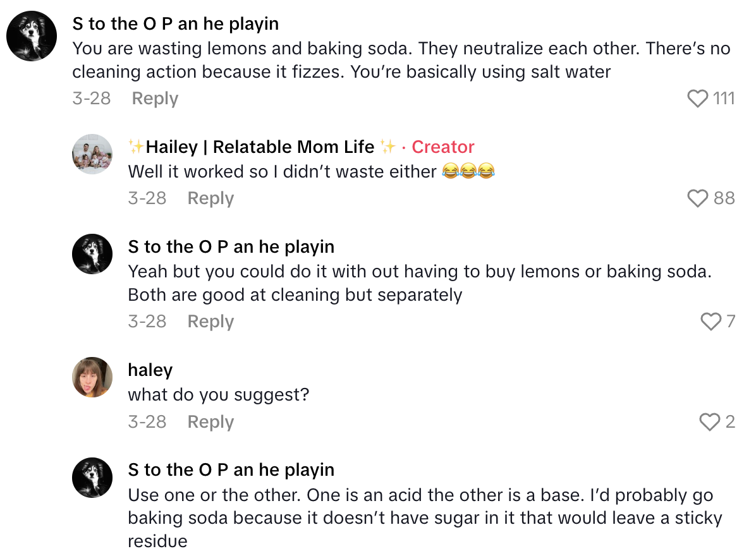Open dog avatar beside 'Use one or the other'

point(92,477)
